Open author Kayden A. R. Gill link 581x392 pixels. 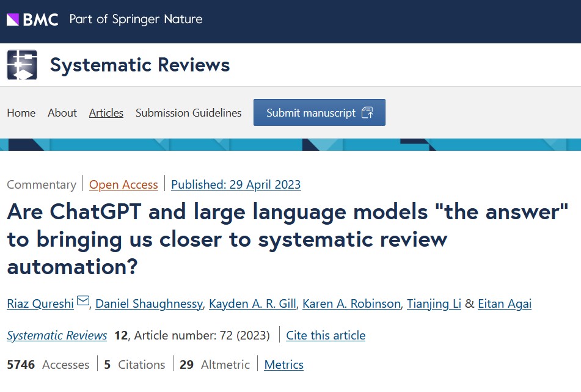(x=252, y=303)
